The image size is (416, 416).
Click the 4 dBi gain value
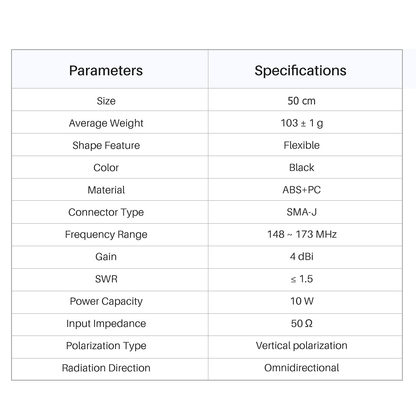(x=301, y=257)
